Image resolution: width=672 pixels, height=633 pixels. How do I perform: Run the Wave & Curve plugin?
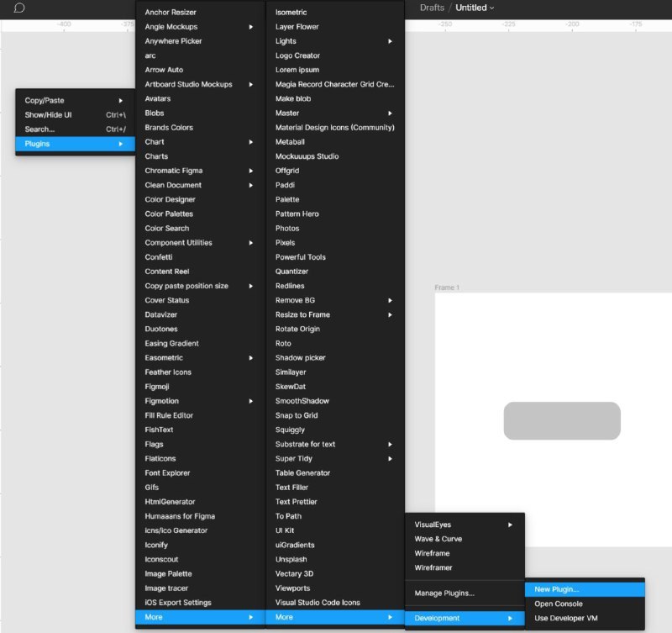pos(465,539)
